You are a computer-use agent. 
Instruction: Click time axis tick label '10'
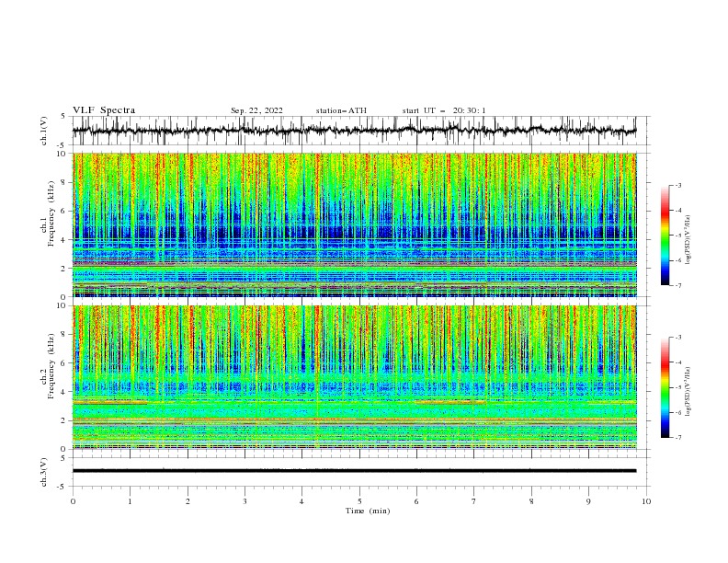pyautogui.click(x=646, y=501)
